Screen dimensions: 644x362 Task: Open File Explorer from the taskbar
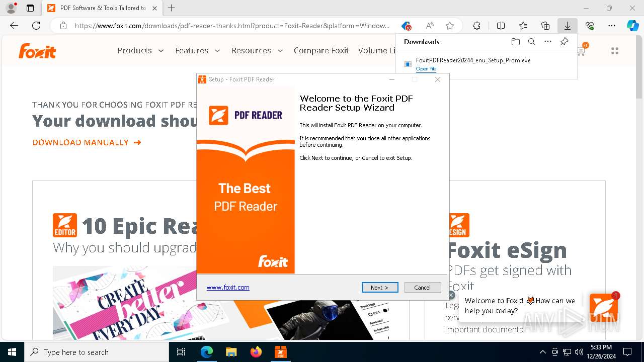pyautogui.click(x=231, y=352)
